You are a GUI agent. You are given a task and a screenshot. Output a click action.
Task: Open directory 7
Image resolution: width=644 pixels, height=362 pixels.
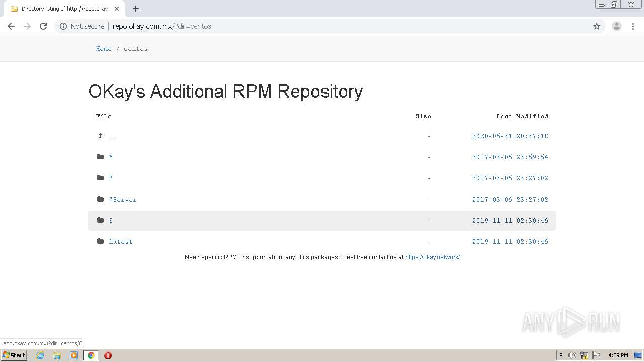point(111,178)
